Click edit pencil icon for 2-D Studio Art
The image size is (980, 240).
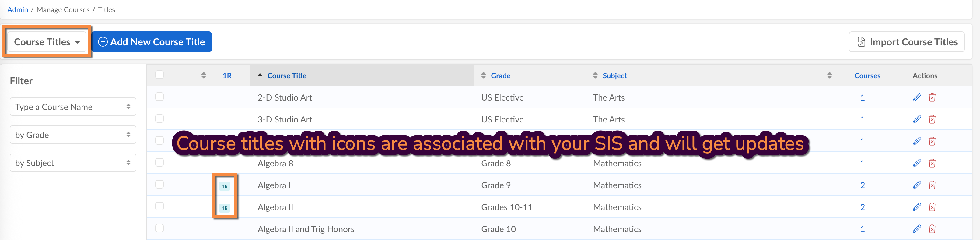click(x=916, y=97)
